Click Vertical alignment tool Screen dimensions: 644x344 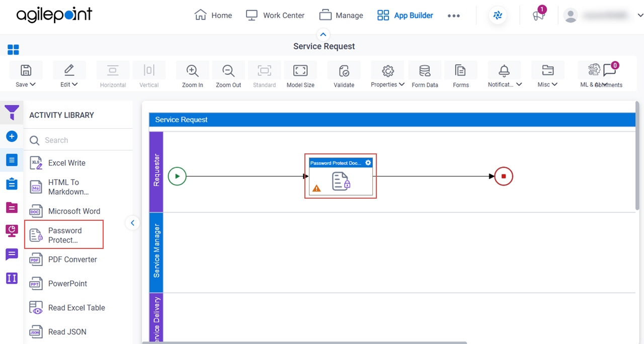[x=149, y=75]
